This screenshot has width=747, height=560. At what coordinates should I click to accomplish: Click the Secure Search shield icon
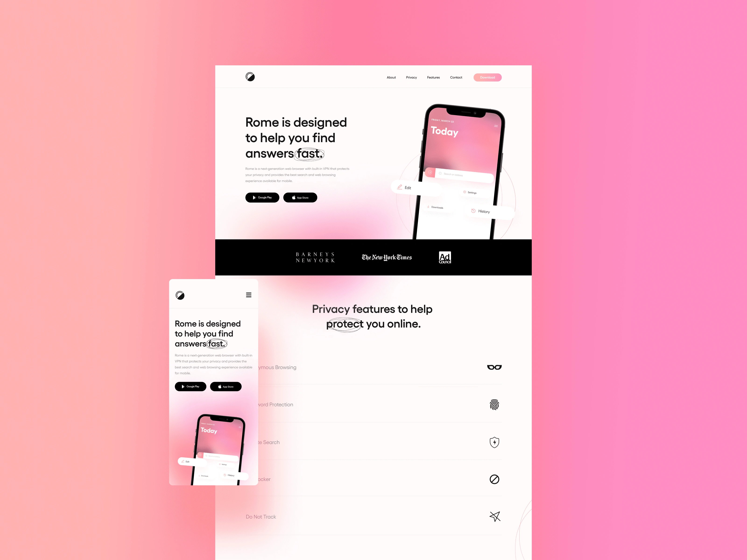tap(494, 442)
